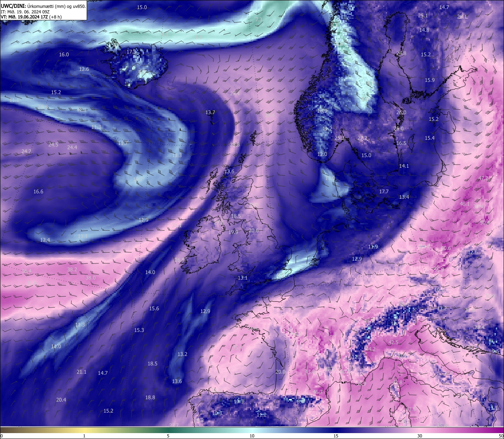Click the 24.4 map value
504x439 pixels.
(x=72, y=147)
